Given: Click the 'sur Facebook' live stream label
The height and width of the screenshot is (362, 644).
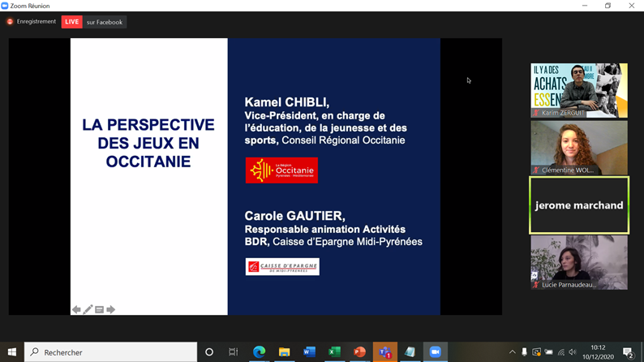Looking at the screenshot, I should pos(105,22).
